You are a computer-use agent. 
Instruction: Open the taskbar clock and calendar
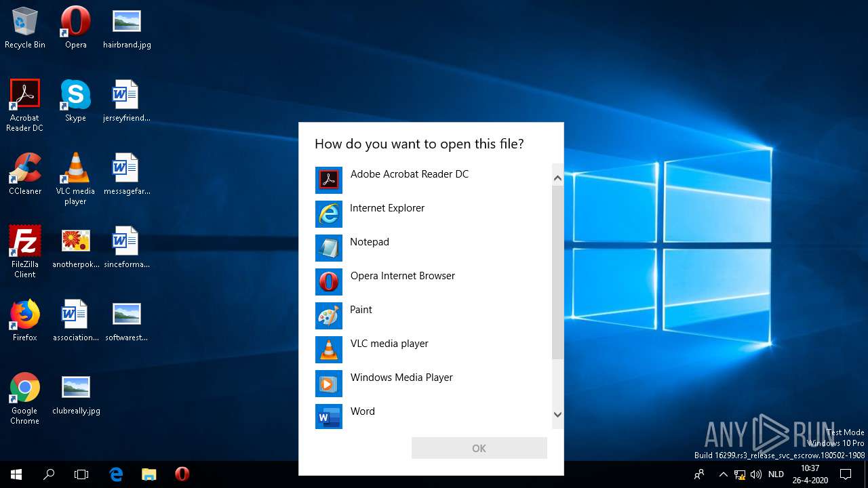pyautogui.click(x=810, y=474)
